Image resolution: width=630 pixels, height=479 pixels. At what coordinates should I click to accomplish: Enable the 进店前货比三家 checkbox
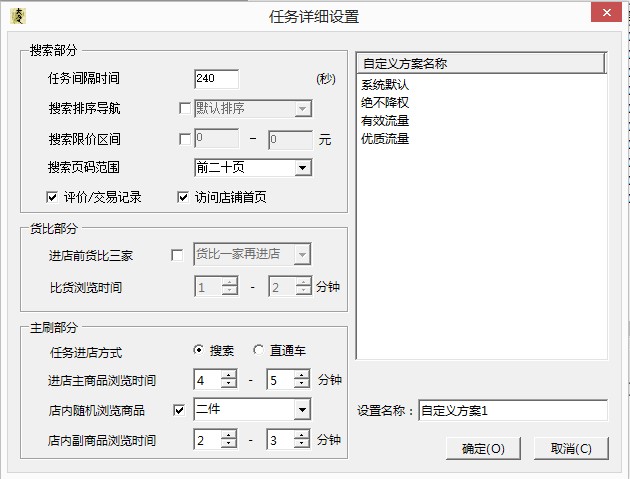(177, 255)
